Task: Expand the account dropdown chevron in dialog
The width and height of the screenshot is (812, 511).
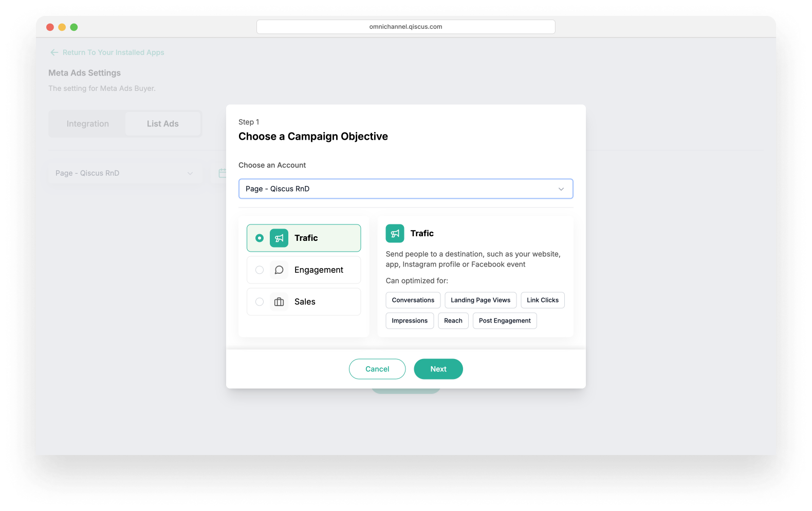Action: (561, 189)
